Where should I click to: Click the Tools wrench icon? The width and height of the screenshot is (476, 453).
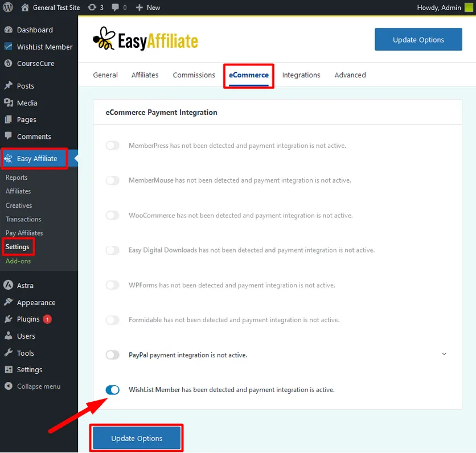pos(9,353)
